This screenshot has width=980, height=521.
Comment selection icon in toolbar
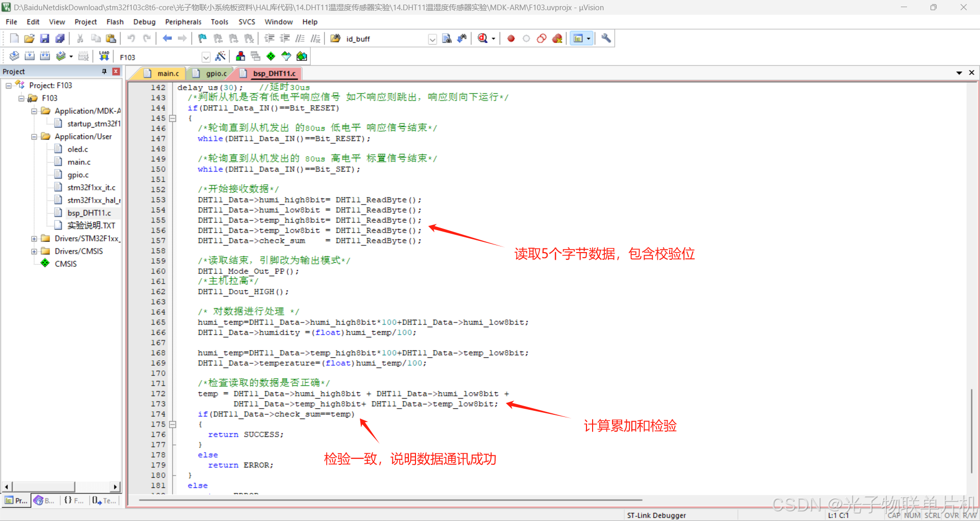point(300,38)
